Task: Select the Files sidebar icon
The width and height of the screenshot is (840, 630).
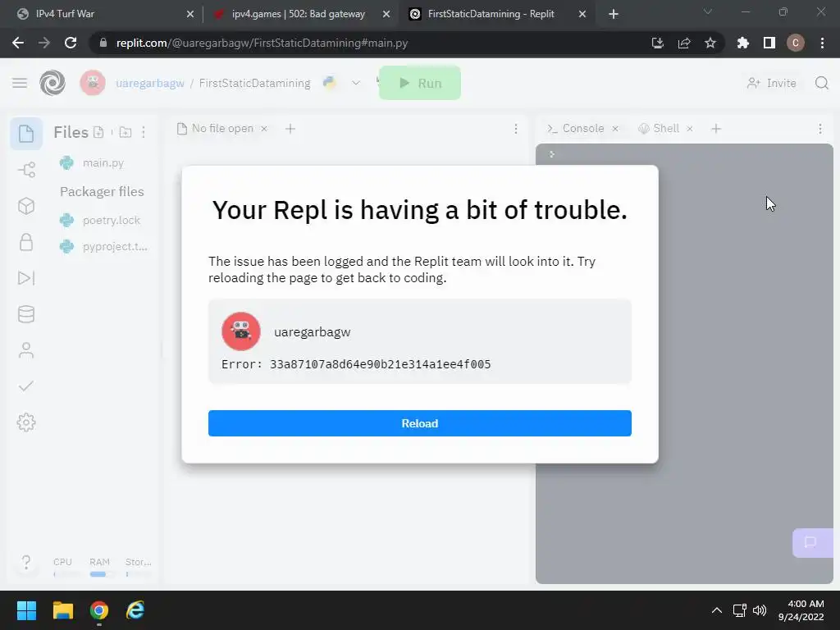Action: click(26, 134)
